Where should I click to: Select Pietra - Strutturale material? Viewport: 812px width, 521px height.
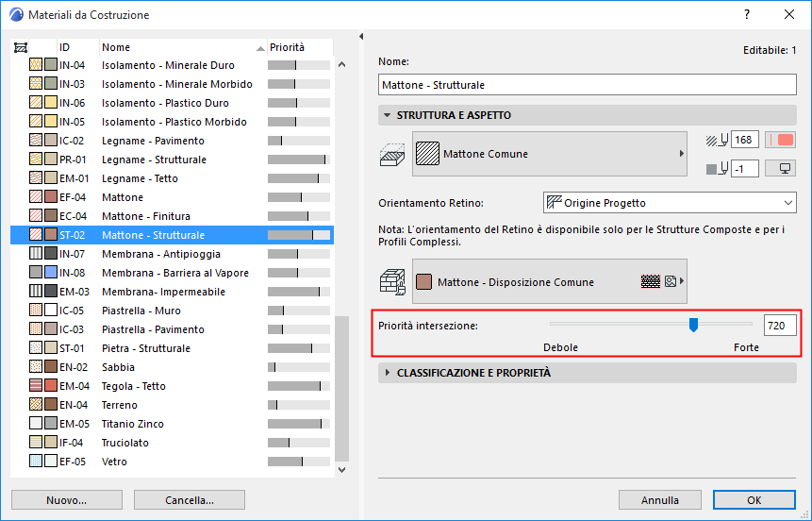pos(172,348)
